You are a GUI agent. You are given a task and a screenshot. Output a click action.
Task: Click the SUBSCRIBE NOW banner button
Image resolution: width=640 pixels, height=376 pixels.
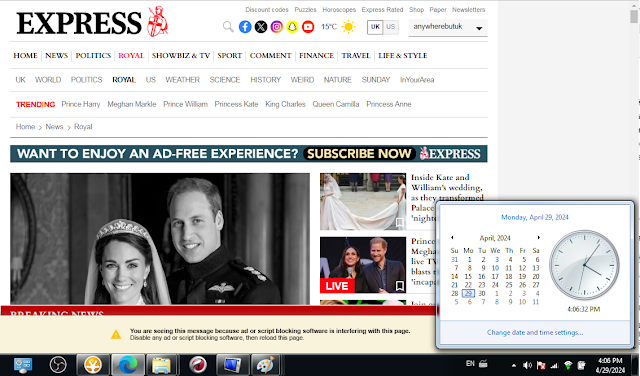359,154
